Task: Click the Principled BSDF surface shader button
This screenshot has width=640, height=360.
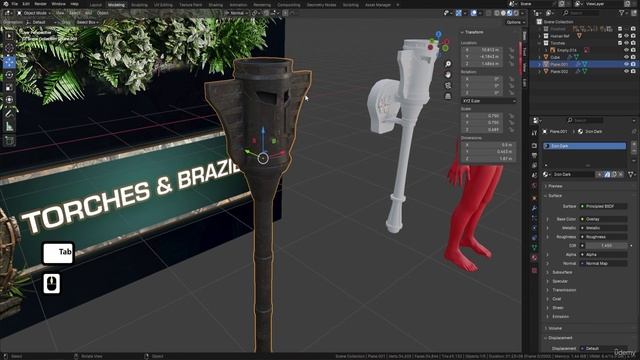Action: [x=604, y=207]
